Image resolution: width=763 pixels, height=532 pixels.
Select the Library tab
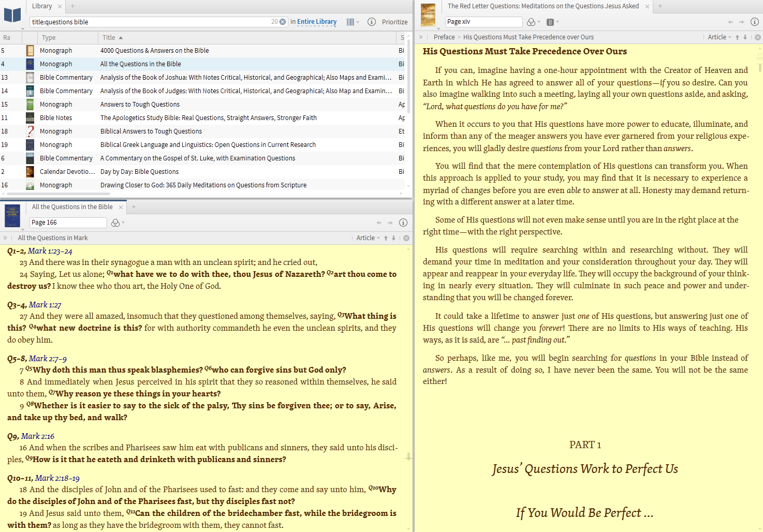tap(42, 6)
